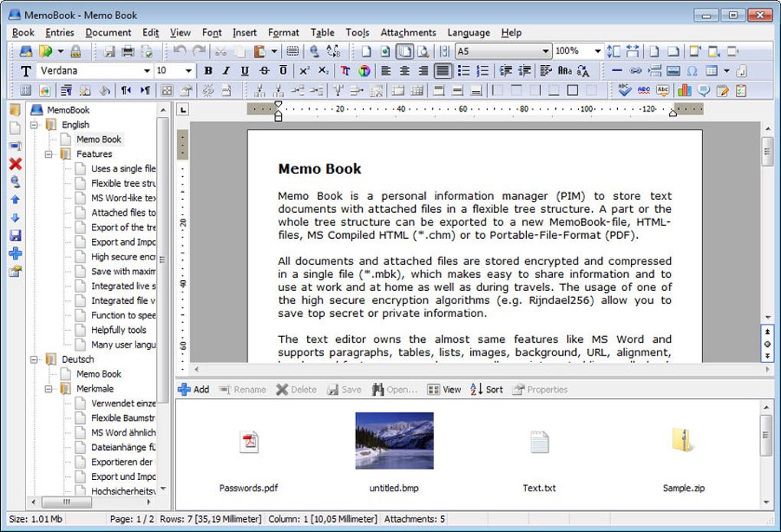This screenshot has width=781, height=532.
Task: Toggle italic formatting
Action: (x=226, y=71)
